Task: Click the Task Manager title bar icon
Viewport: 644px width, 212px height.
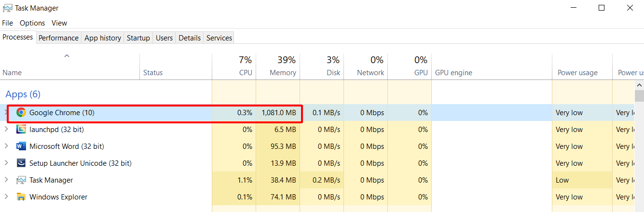Action: 7,8
